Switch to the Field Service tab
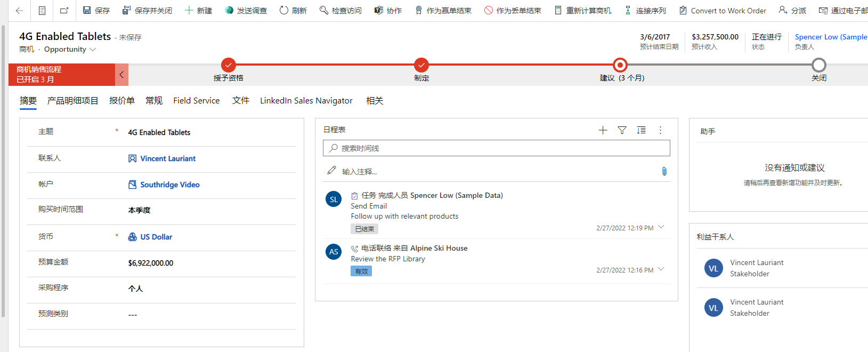The width and height of the screenshot is (868, 352). (x=197, y=100)
